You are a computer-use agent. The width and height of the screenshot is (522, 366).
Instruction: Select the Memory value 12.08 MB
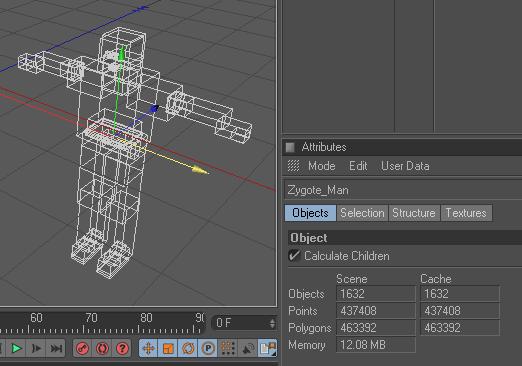click(x=376, y=345)
